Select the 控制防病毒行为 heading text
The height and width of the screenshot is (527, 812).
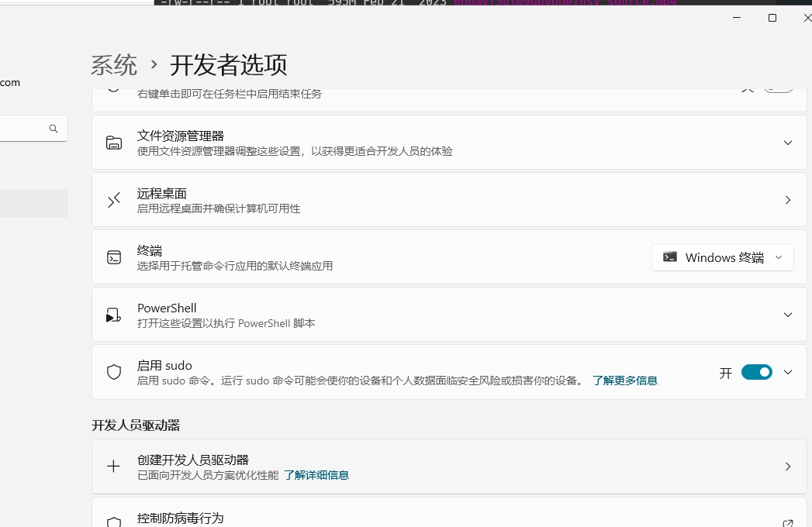180,518
